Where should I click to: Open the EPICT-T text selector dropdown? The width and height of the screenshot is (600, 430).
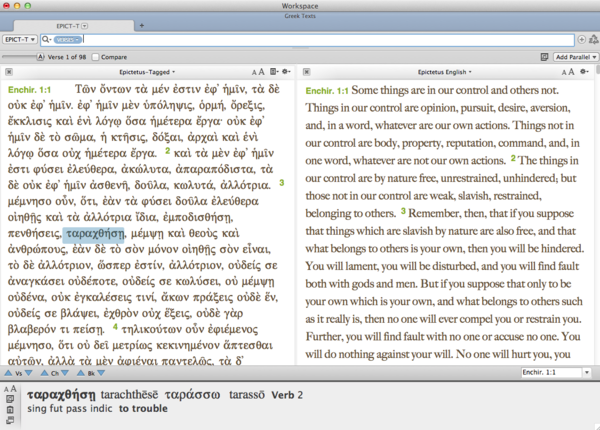click(20, 39)
